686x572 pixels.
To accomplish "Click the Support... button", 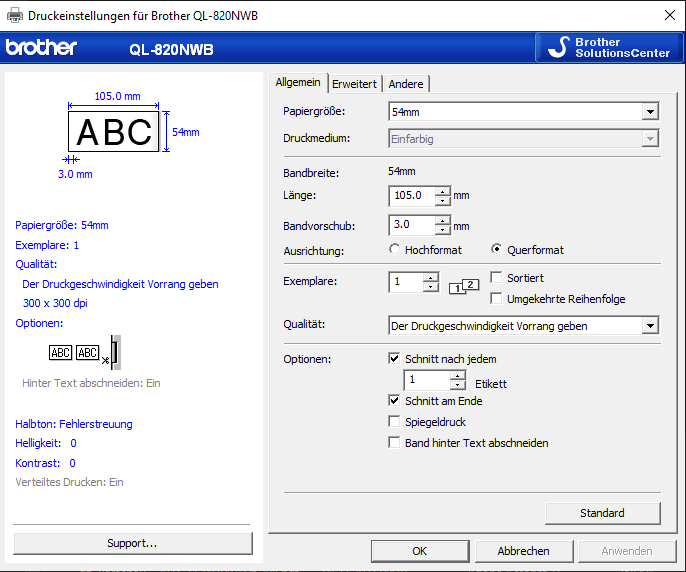I will pyautogui.click(x=133, y=543).
